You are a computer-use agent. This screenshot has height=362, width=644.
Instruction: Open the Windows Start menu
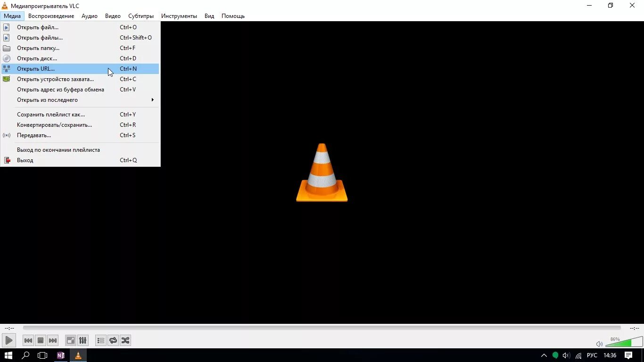[x=8, y=355]
